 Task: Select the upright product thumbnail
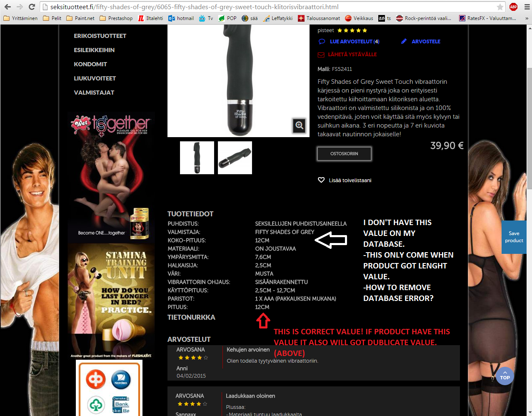click(x=197, y=158)
